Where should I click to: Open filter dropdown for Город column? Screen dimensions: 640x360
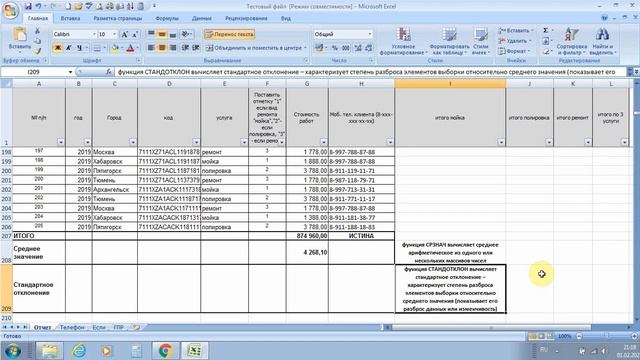click(x=133, y=142)
